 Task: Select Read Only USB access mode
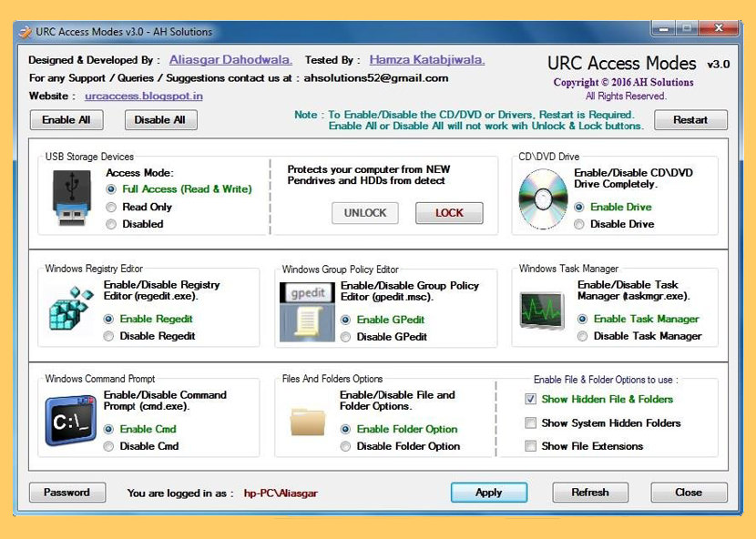[x=111, y=207]
